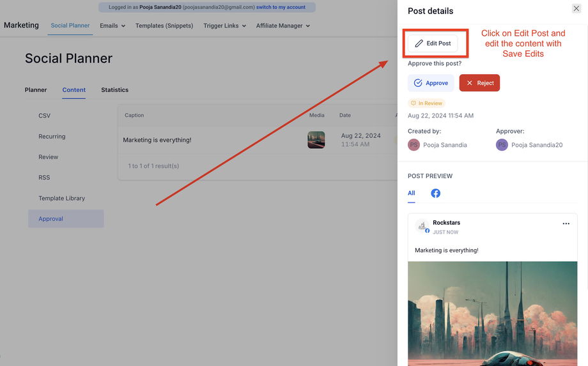Click the switch to my account link
The width and height of the screenshot is (588, 366).
[281, 7]
